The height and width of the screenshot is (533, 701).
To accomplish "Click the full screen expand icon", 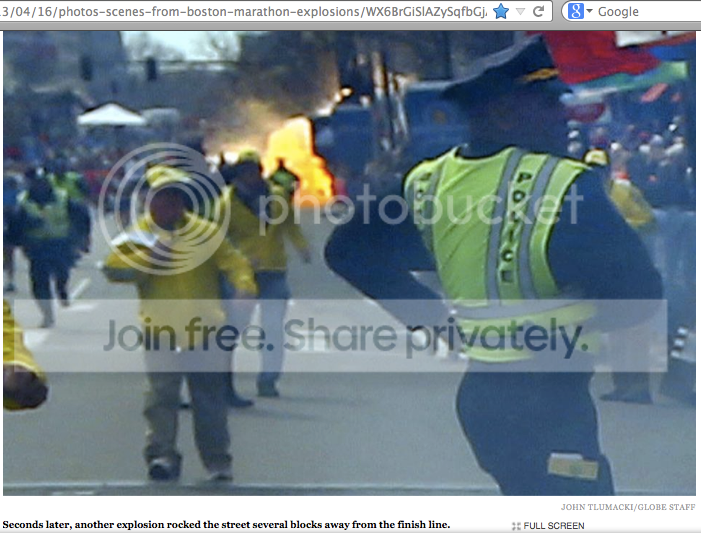I will pyautogui.click(x=516, y=525).
